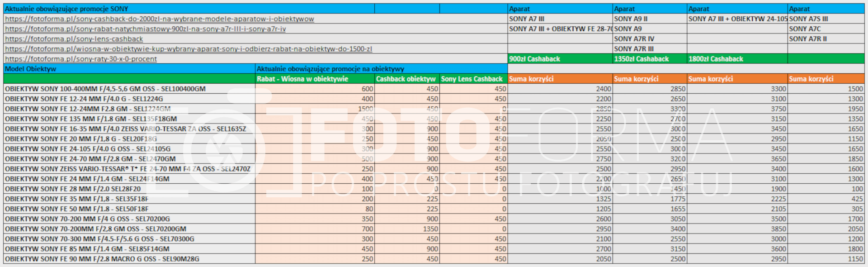This screenshot has height=267, width=868.
Task: Open the sony-rabat-natychmiastowy-900zl link
Action: pos(146,29)
